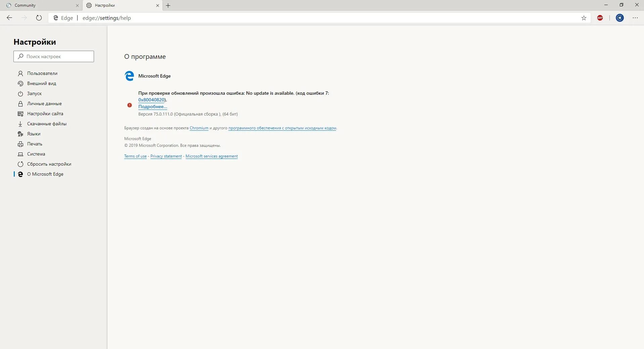
Task: Click the forward navigation arrow
Action: [24, 18]
